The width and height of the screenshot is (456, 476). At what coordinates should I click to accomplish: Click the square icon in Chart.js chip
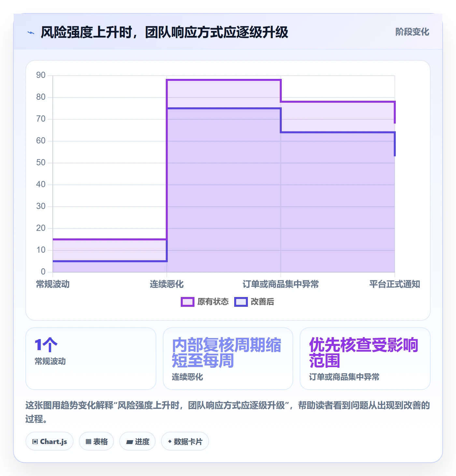(35, 442)
